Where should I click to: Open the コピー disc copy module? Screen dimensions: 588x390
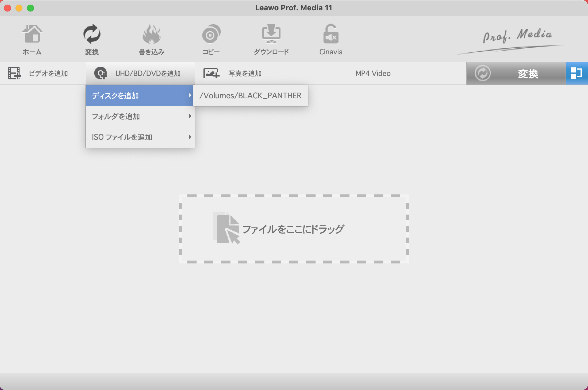pos(211,40)
